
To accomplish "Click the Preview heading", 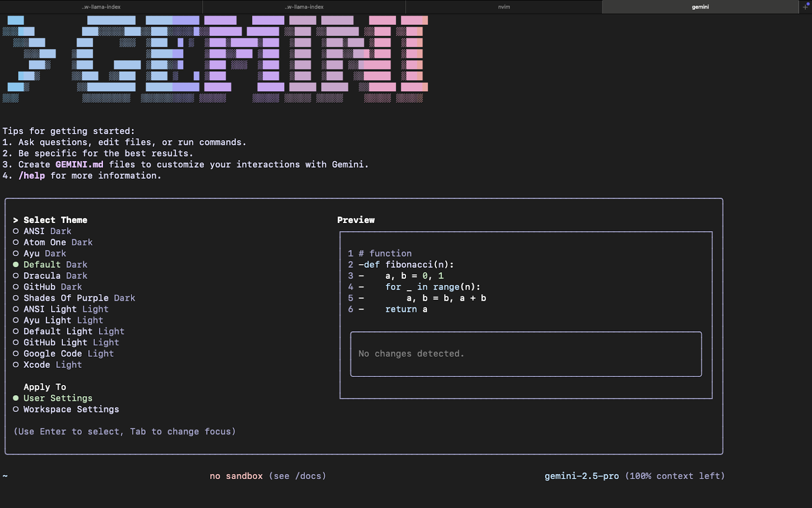I will coord(356,220).
